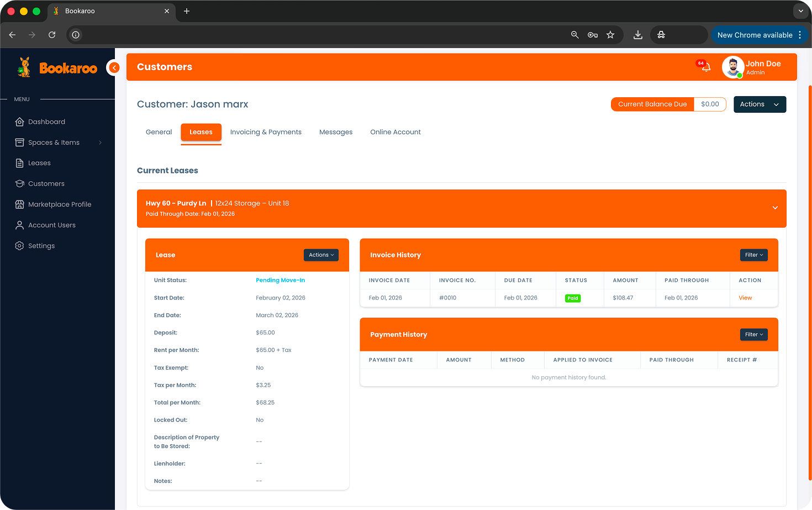Switch to Invoicing & Payments tab
Viewport: 812px width, 510px height.
pyautogui.click(x=266, y=132)
